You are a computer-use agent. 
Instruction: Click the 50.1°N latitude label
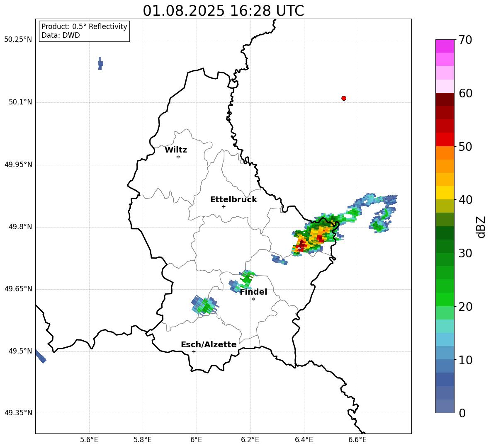[x=20, y=102]
